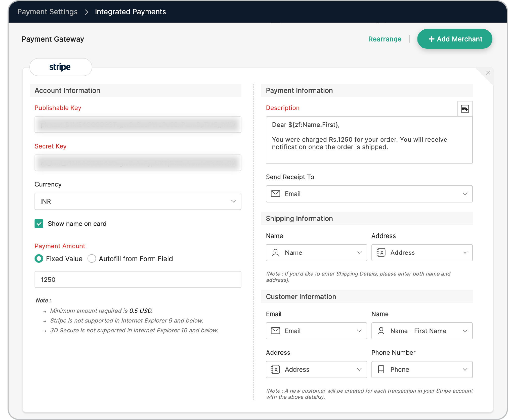The height and width of the screenshot is (420, 508).
Task: Click the insert field icon above Description
Action: [465, 109]
